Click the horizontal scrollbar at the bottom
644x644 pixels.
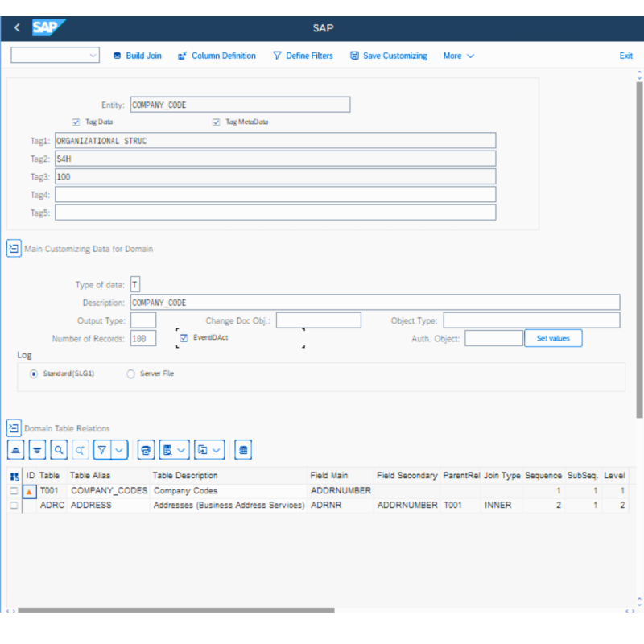point(175,610)
